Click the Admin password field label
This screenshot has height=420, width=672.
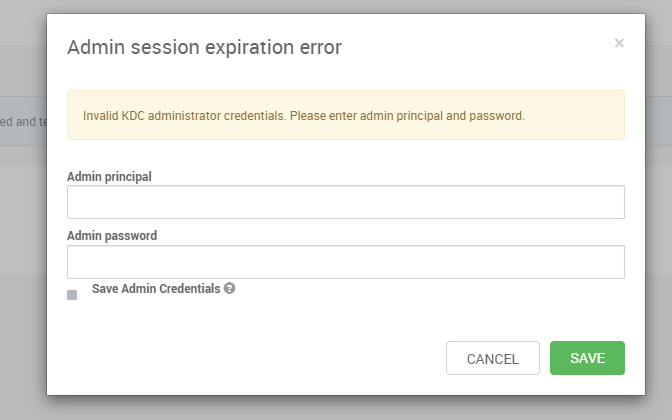112,236
